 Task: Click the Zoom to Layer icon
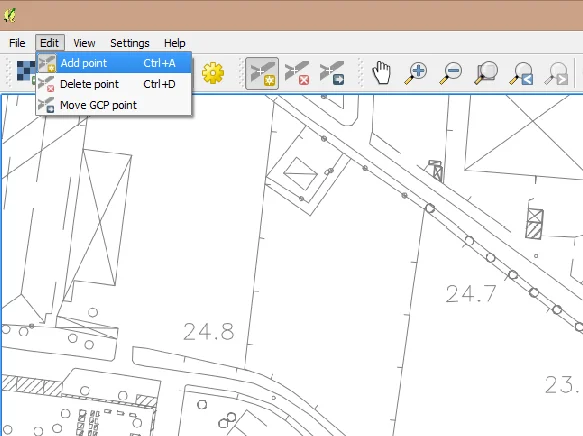pyautogui.click(x=486, y=73)
